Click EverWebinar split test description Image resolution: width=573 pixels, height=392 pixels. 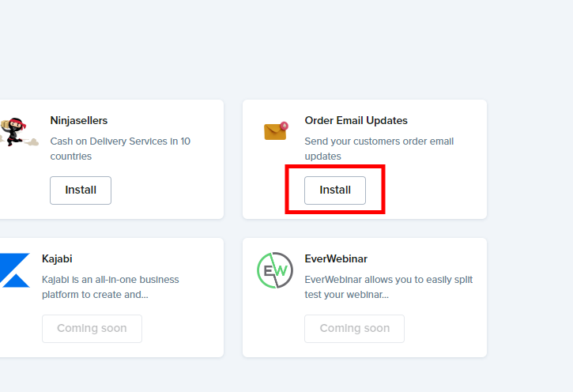(x=389, y=287)
